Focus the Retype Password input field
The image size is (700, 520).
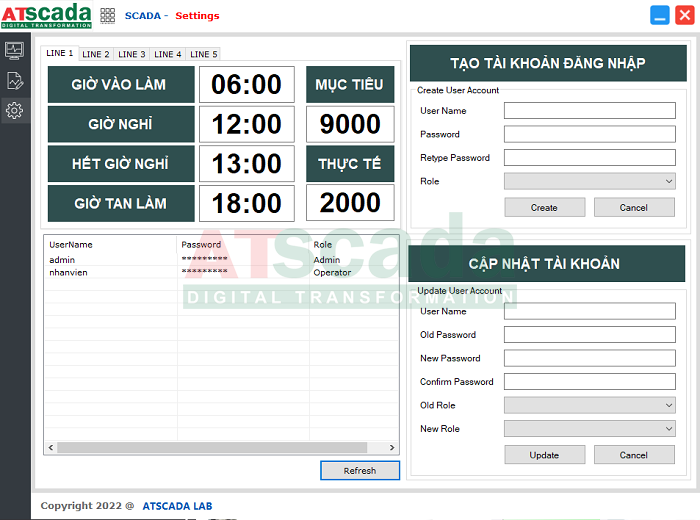[590, 157]
